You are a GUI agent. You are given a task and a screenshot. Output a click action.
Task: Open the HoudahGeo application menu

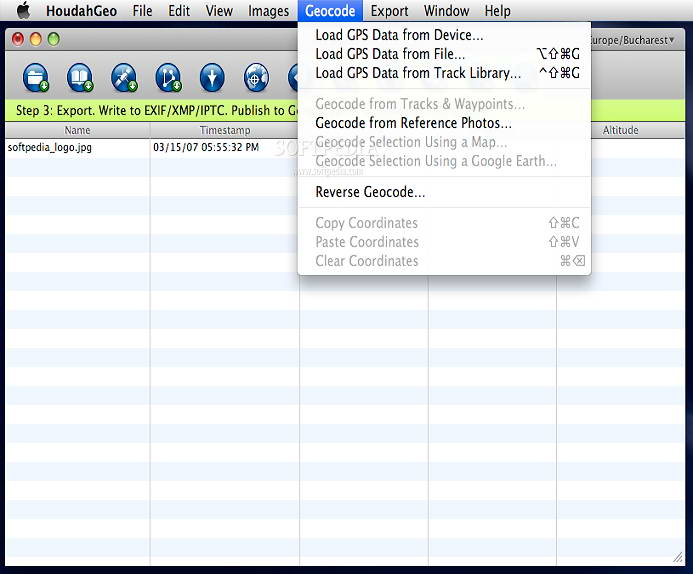(81, 11)
